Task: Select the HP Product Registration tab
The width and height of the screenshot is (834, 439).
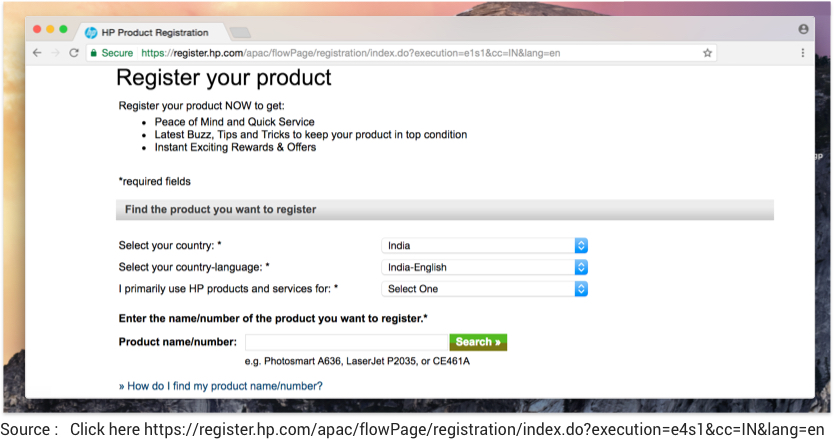Action: tap(154, 32)
